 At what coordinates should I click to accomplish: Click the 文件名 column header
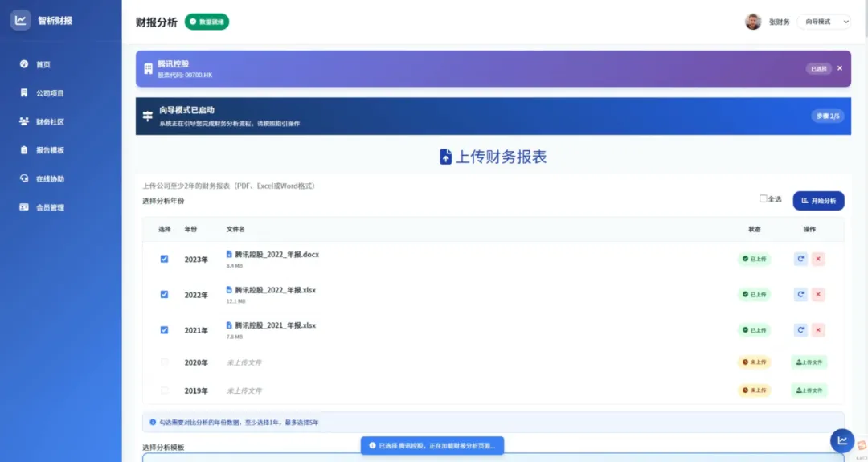click(235, 229)
